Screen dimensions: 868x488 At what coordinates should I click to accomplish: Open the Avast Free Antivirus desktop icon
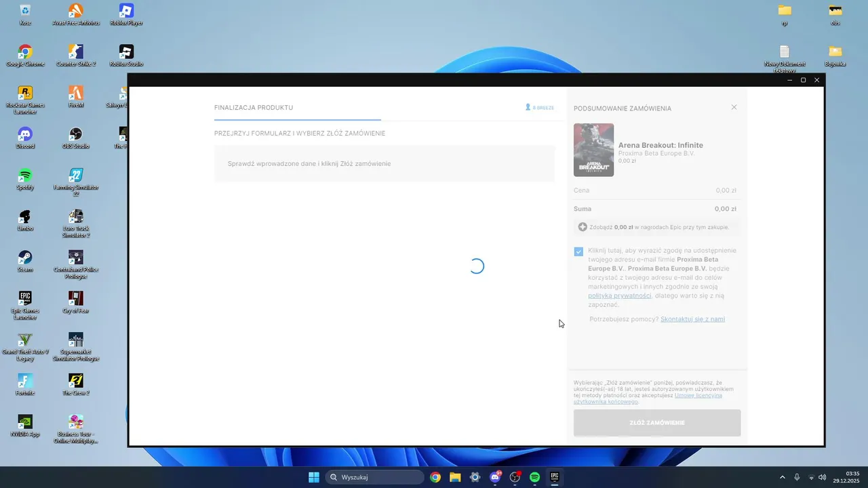coord(76,15)
